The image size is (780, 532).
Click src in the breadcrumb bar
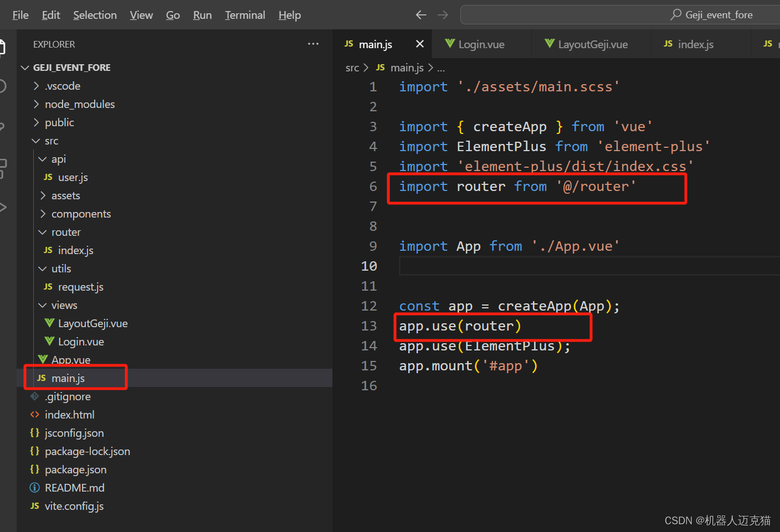(x=352, y=67)
